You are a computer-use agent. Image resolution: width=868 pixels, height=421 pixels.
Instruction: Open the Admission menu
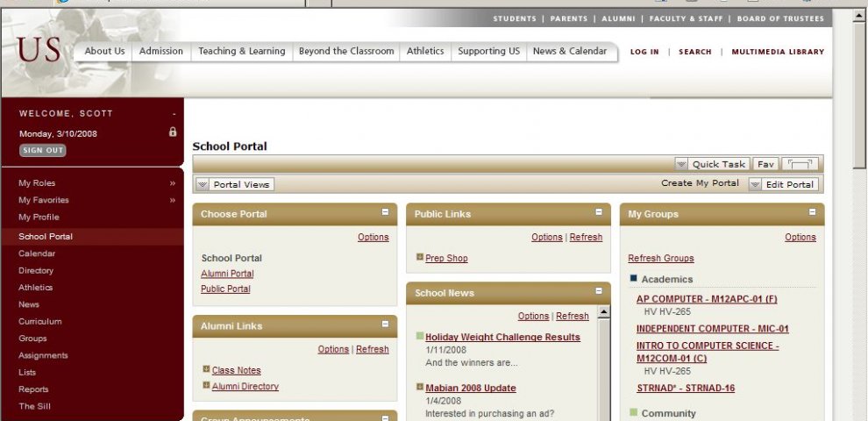(x=161, y=51)
